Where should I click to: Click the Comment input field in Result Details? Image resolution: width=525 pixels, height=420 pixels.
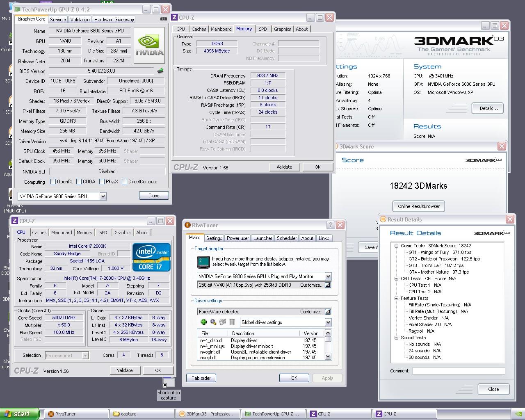point(459,371)
